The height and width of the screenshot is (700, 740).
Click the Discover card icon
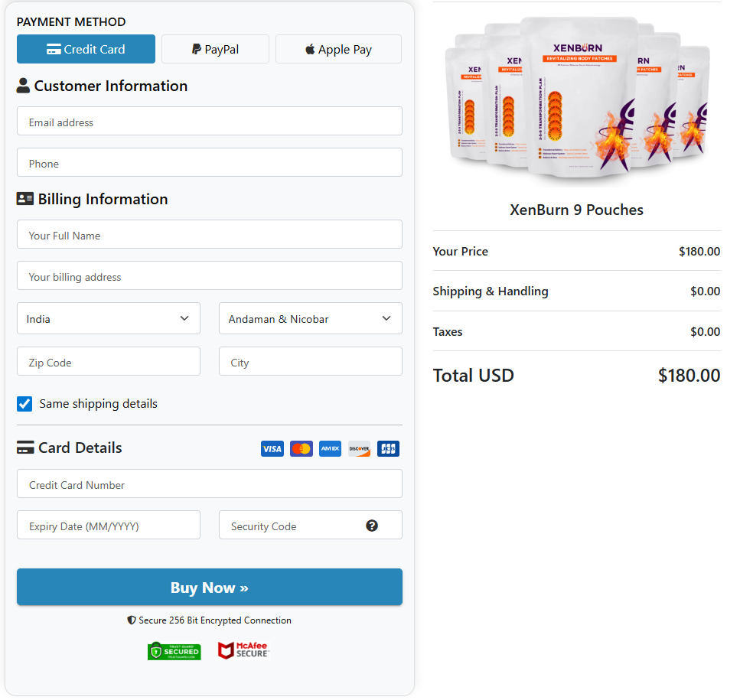click(x=359, y=448)
